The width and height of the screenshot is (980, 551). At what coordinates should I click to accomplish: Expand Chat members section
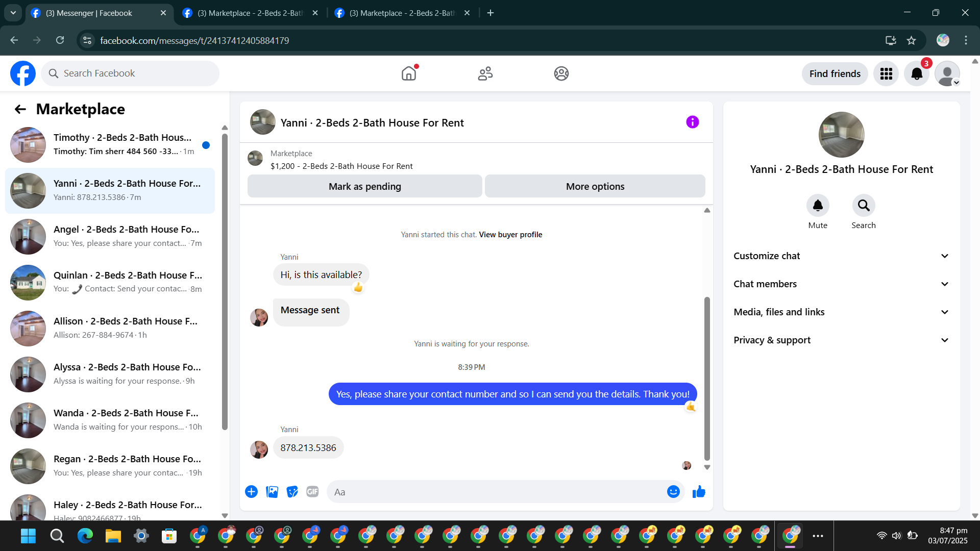[x=841, y=284]
